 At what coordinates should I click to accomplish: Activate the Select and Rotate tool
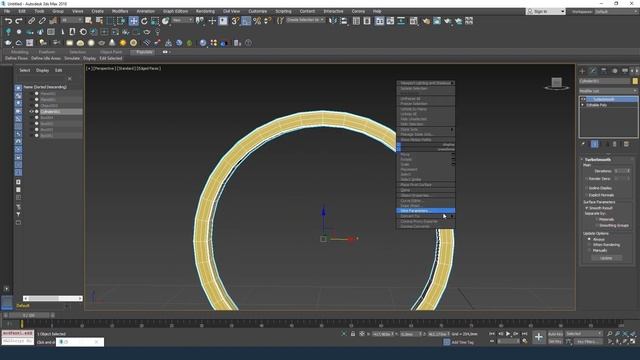tap(144, 21)
